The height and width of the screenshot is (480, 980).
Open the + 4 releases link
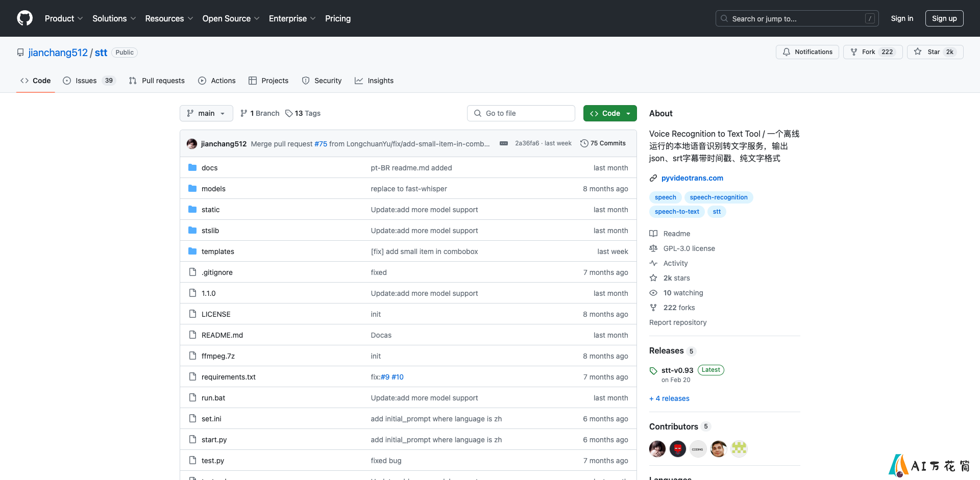click(x=669, y=398)
